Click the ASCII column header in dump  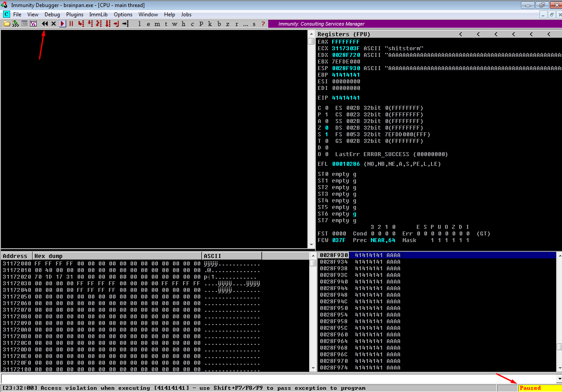pyautogui.click(x=232, y=256)
